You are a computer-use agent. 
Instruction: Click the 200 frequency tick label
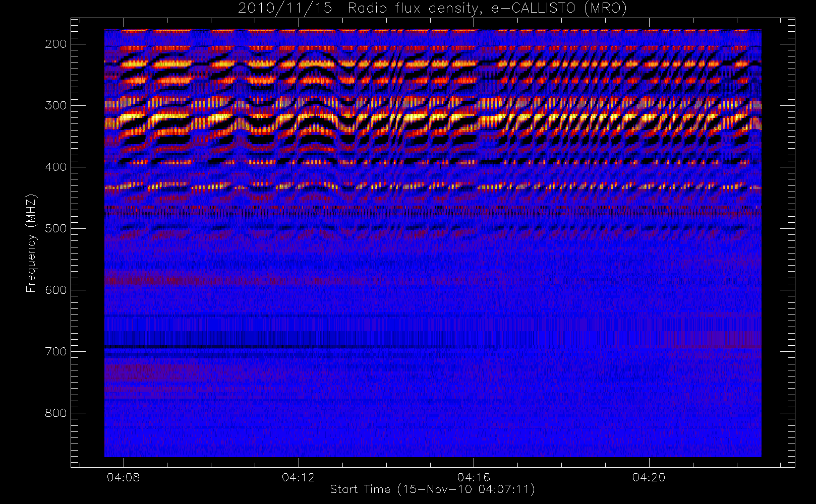coord(55,44)
